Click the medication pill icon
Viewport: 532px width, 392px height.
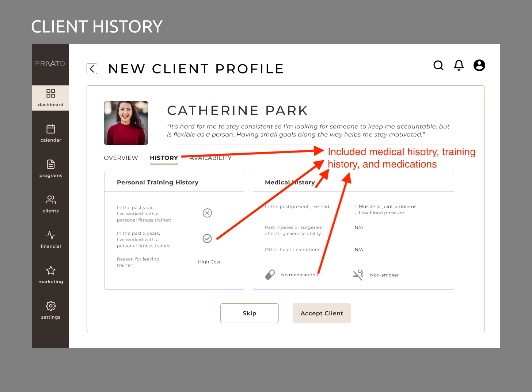click(270, 274)
